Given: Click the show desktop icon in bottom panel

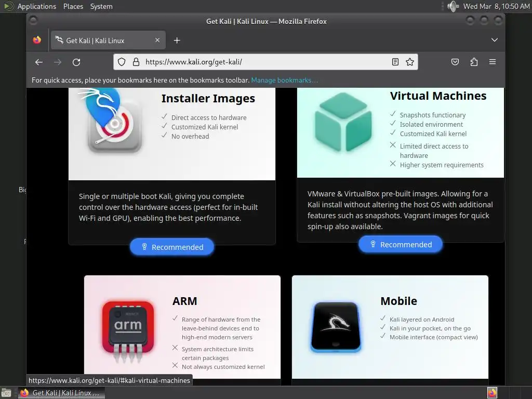Looking at the screenshot, I should [6, 393].
